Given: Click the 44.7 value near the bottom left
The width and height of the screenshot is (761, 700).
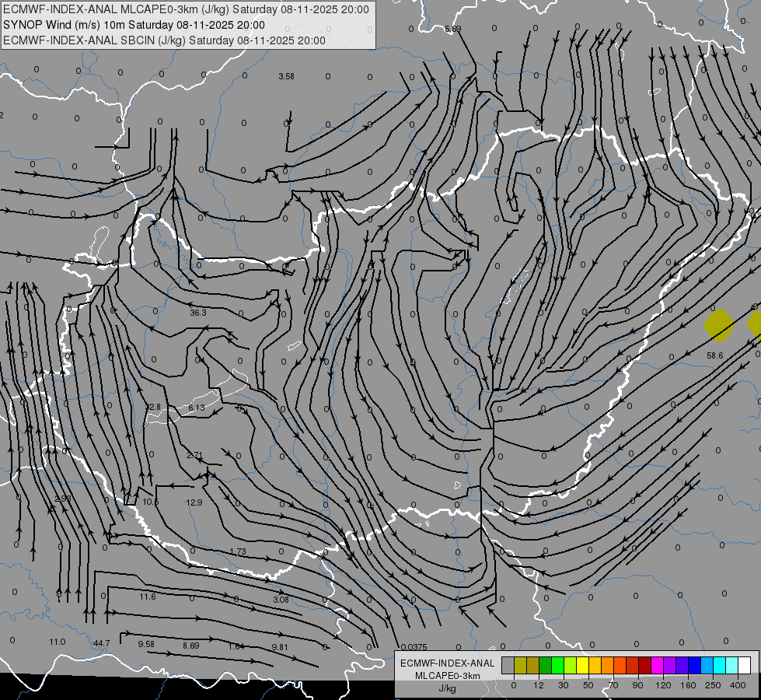Looking at the screenshot, I should (x=101, y=643).
